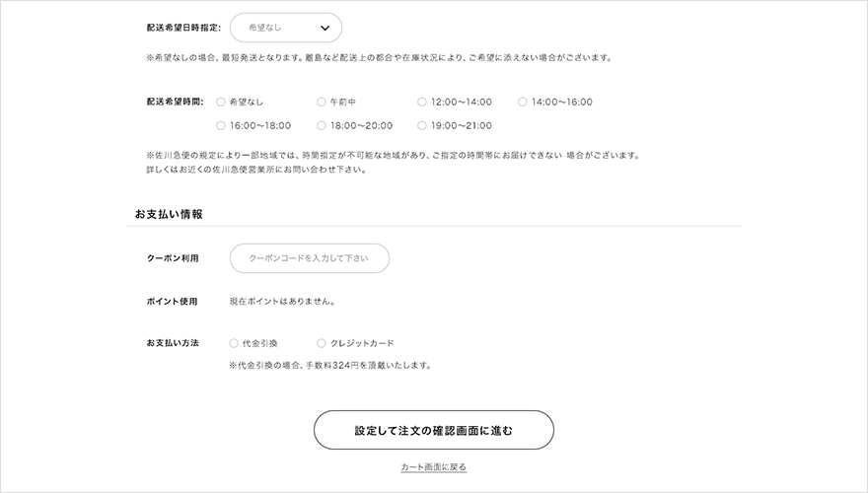Viewport: 868px width, 493px height.
Task: Click the coupon code input field
Action: 310,258
